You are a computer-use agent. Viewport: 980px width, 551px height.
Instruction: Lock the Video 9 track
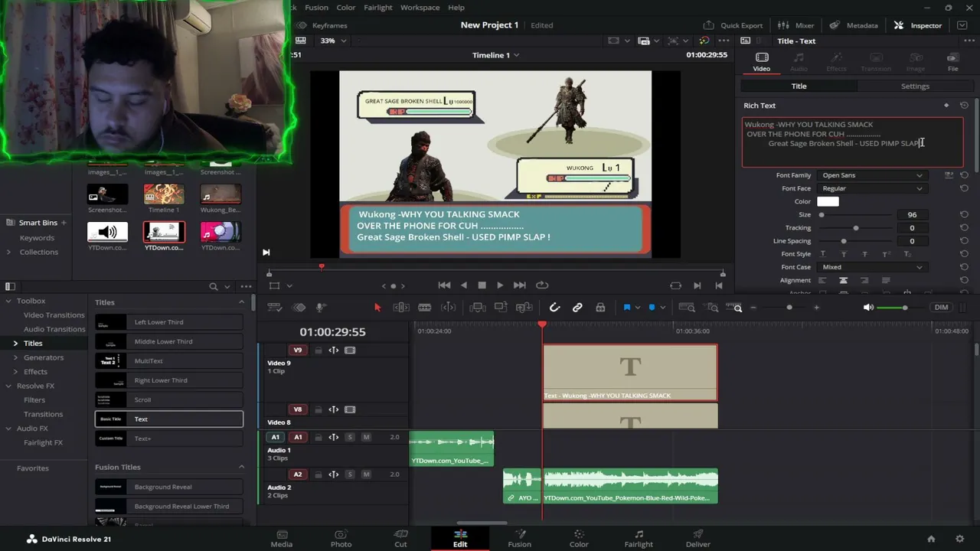point(318,350)
